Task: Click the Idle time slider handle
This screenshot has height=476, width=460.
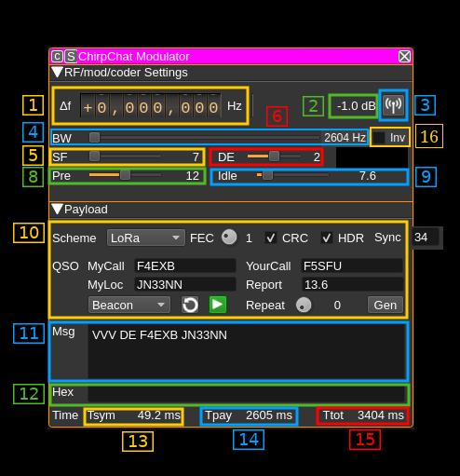Action: (267, 175)
